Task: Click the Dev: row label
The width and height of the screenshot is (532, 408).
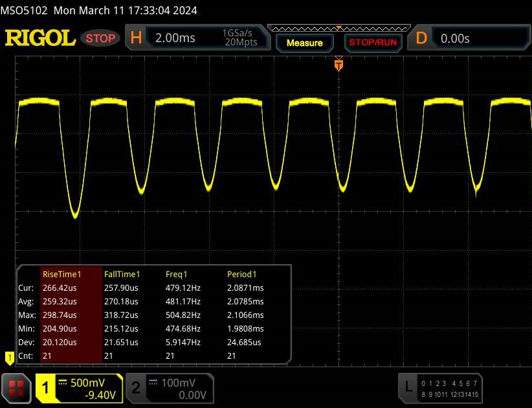Action: click(x=26, y=342)
